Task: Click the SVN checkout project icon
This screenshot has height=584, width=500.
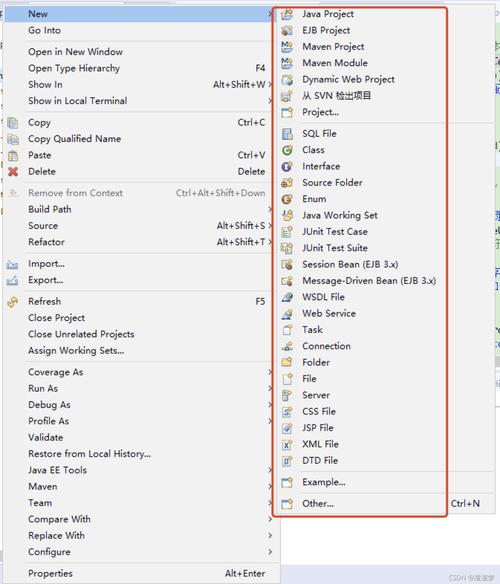Action: click(287, 96)
